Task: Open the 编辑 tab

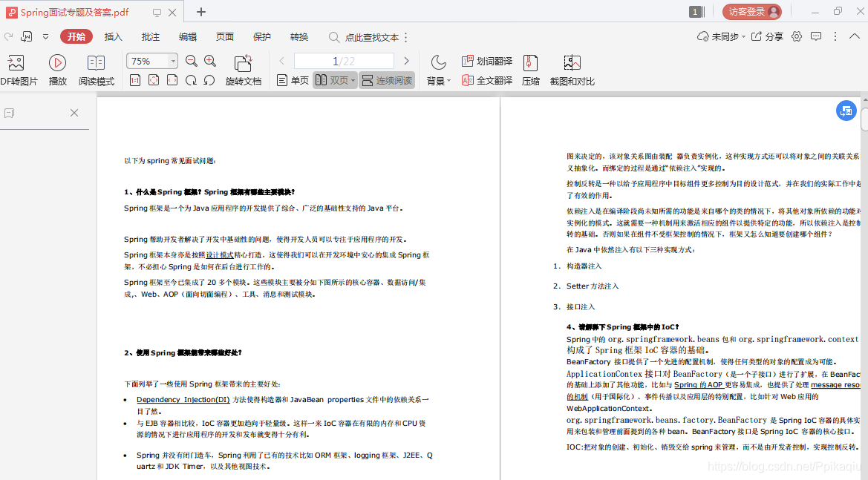Action: (x=188, y=37)
